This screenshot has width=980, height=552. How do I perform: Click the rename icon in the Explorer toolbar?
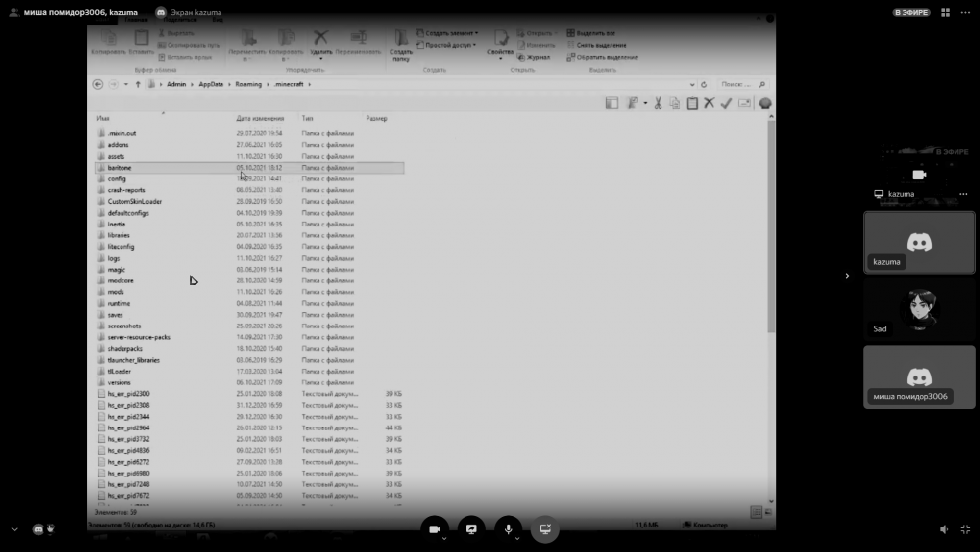tap(744, 103)
